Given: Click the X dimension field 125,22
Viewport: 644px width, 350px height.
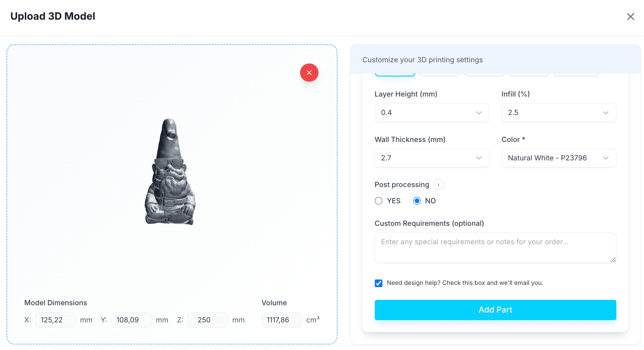Looking at the screenshot, I should pos(55,320).
